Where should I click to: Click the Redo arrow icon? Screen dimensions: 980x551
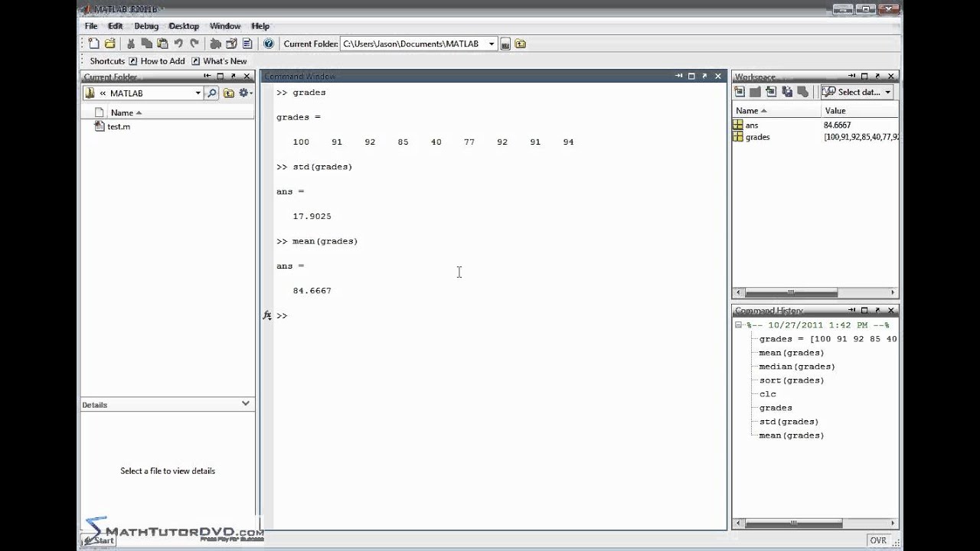(194, 44)
